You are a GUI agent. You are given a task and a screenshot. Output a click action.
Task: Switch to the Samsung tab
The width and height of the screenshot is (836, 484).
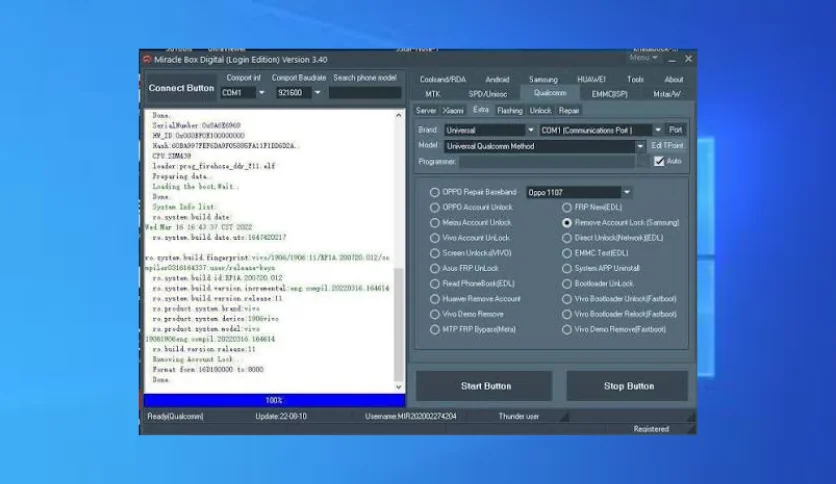(543, 79)
